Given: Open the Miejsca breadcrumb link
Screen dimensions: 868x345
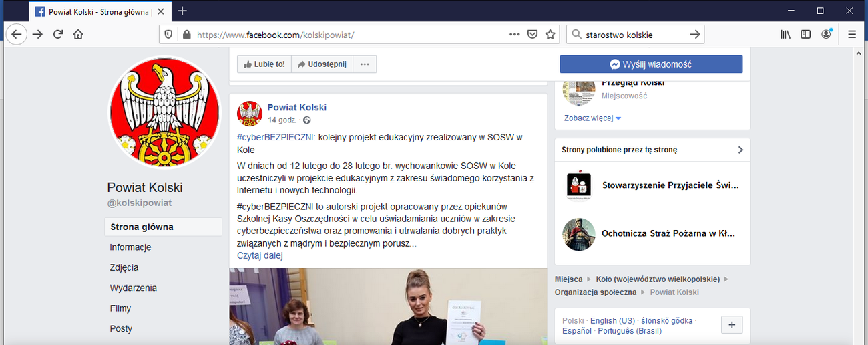Looking at the screenshot, I should click(x=568, y=279).
